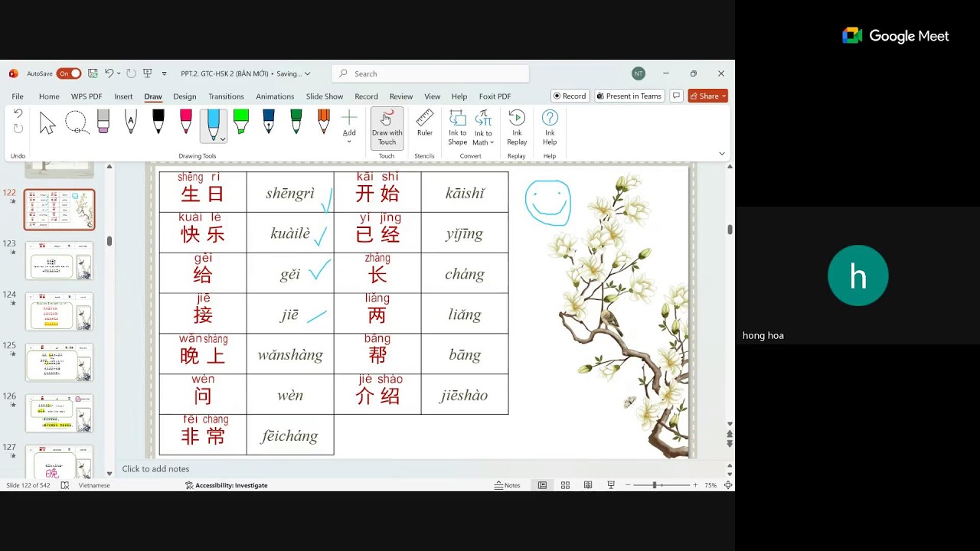The width and height of the screenshot is (980, 551).
Task: Open Customize Quick Access Toolbar arrow
Action: tap(164, 73)
